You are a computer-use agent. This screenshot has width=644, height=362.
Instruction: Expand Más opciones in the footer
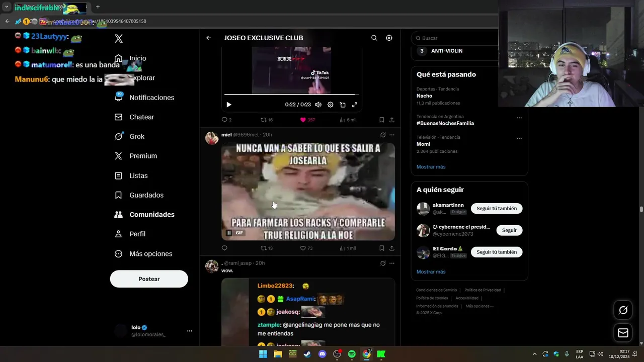pyautogui.click(x=479, y=306)
